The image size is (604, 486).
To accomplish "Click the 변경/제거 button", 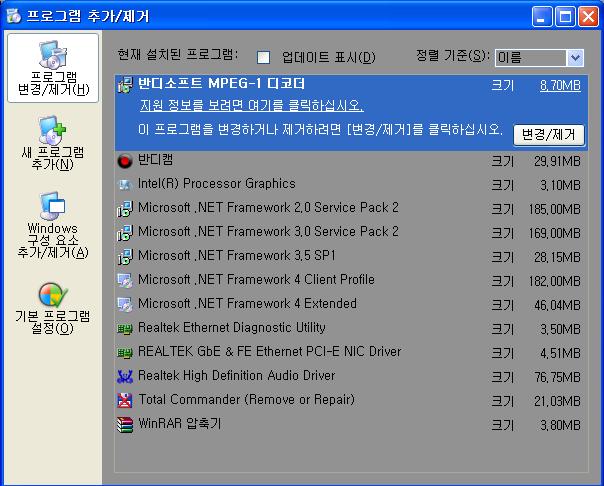I will click(549, 135).
